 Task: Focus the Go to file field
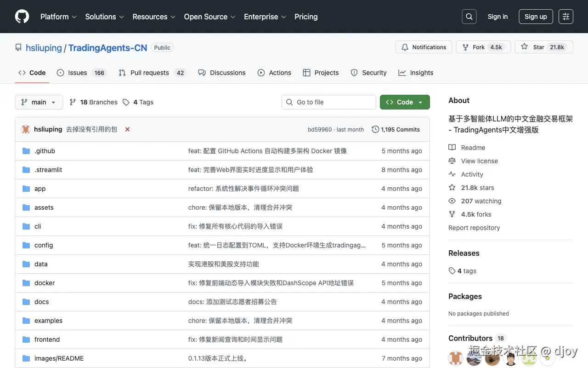pyautogui.click(x=329, y=102)
